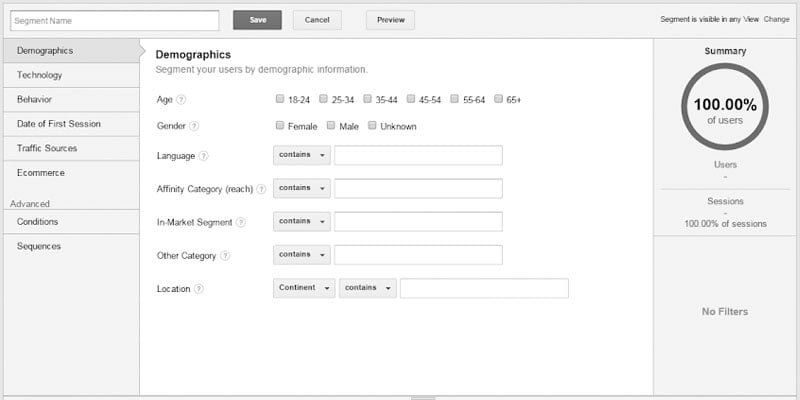This screenshot has height=400, width=800.
Task: Open the Gender help question-mark icon
Action: tap(194, 126)
